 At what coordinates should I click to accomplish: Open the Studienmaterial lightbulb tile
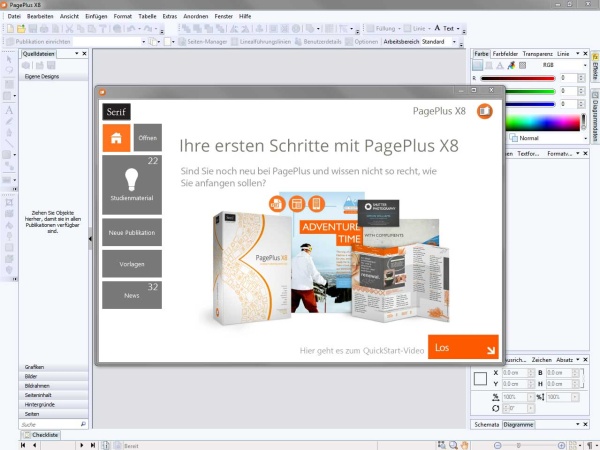[132, 184]
